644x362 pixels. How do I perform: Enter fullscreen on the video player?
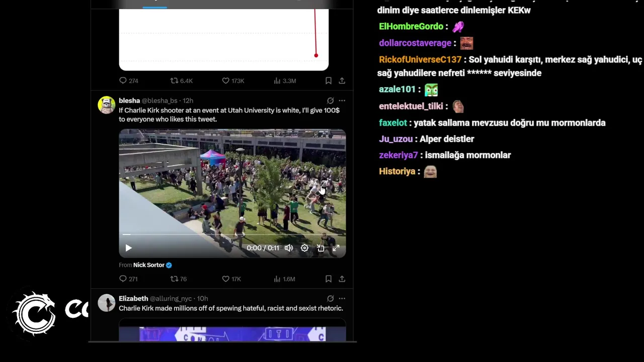[336, 248]
